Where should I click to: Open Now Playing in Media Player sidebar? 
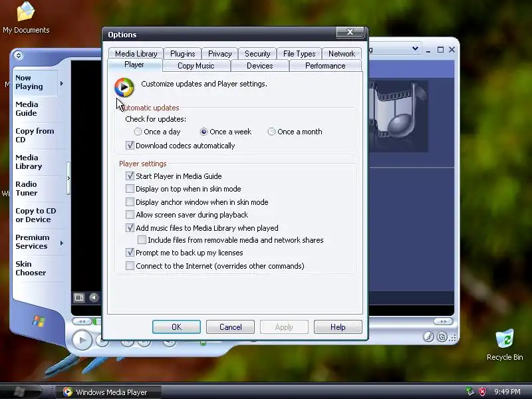click(x=35, y=82)
